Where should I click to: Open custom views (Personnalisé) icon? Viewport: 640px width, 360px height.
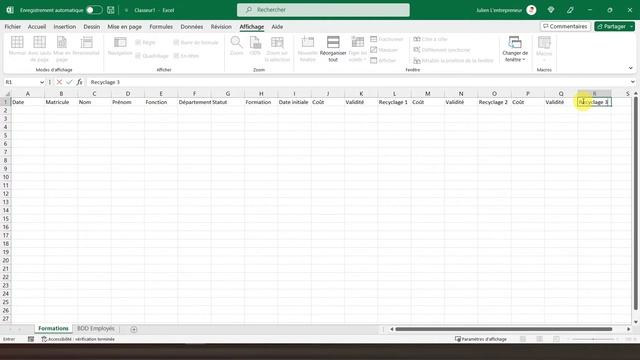click(86, 42)
